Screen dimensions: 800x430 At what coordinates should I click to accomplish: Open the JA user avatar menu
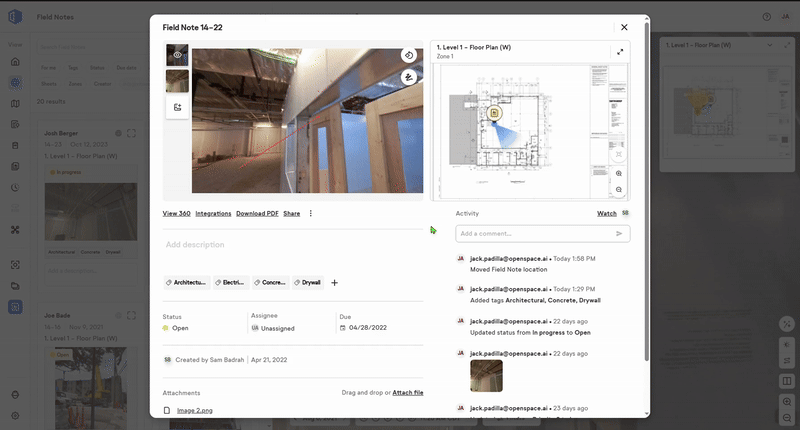(785, 17)
